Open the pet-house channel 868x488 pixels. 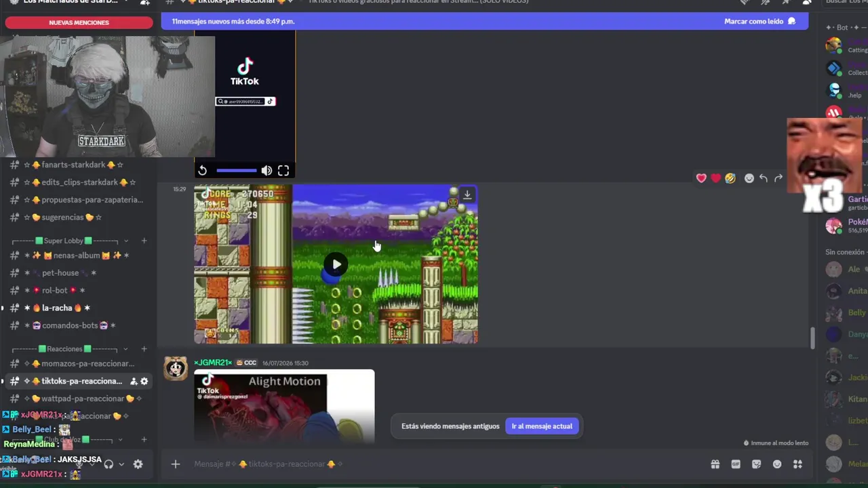pyautogui.click(x=79, y=273)
